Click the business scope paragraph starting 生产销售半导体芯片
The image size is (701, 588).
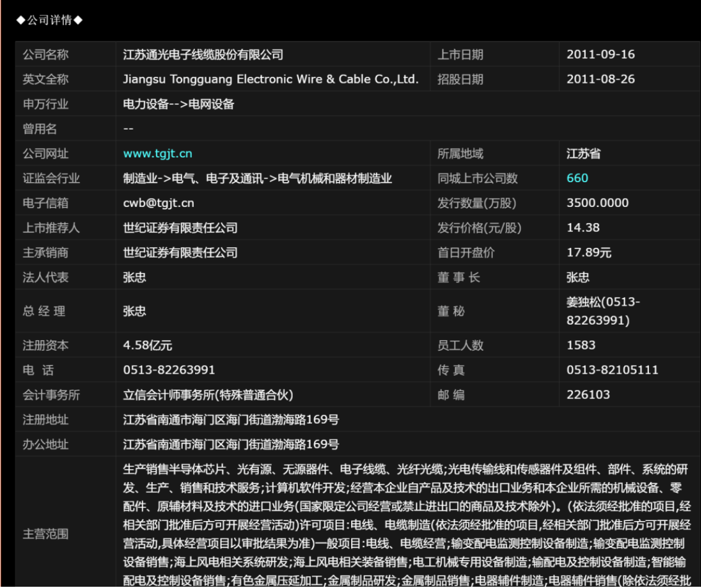pyautogui.click(x=407, y=525)
